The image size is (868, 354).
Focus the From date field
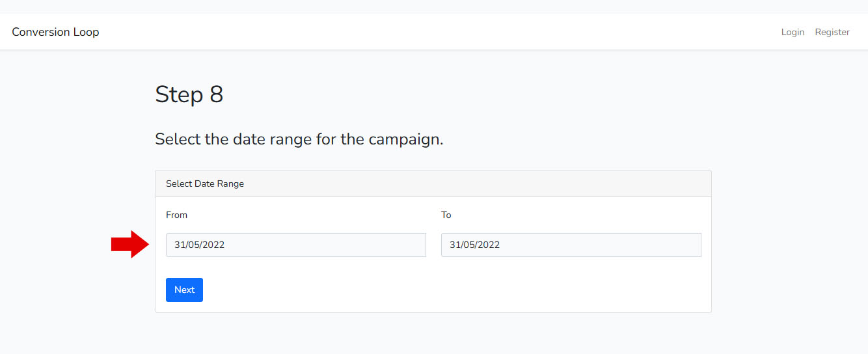click(x=295, y=245)
